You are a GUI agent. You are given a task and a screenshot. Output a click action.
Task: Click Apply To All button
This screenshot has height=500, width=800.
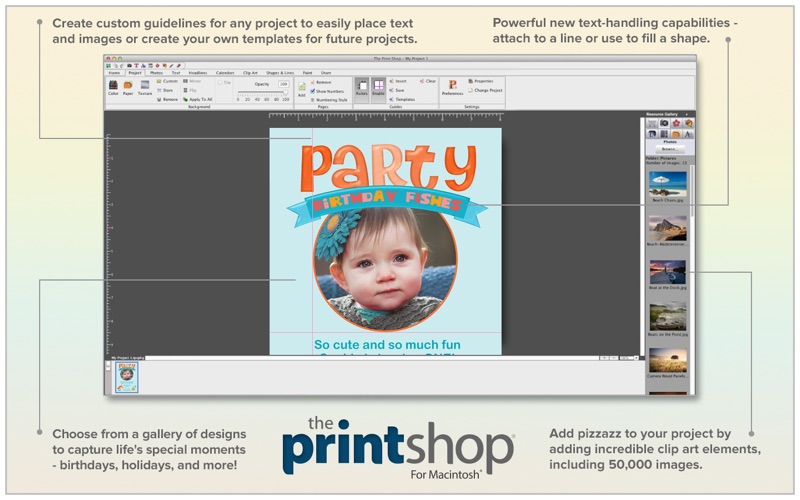198,99
